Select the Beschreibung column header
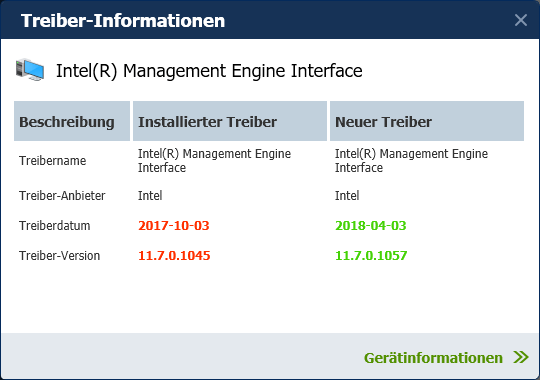 point(72,121)
